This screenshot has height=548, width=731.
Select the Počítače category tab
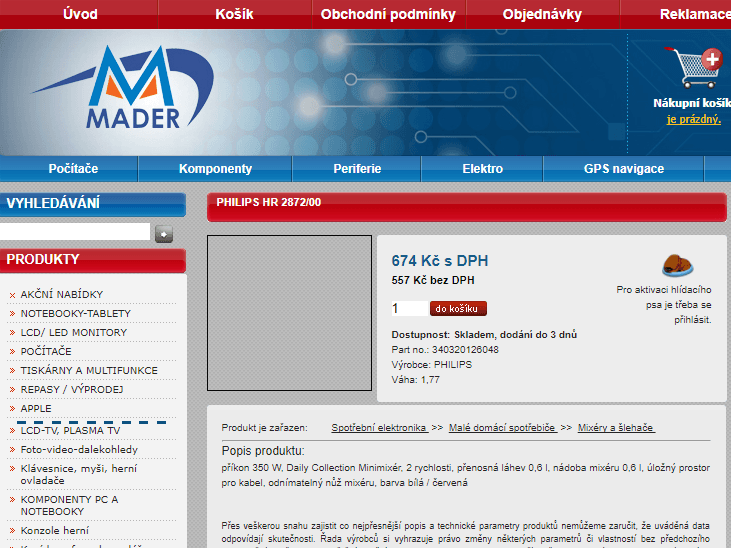click(x=73, y=168)
